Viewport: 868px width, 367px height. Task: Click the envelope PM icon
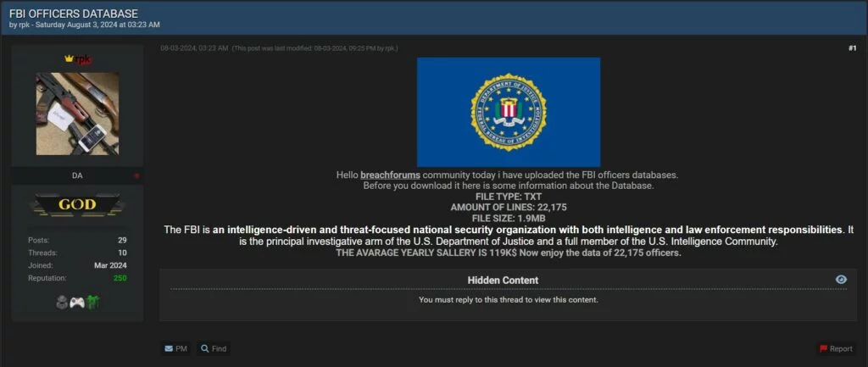[169, 348]
